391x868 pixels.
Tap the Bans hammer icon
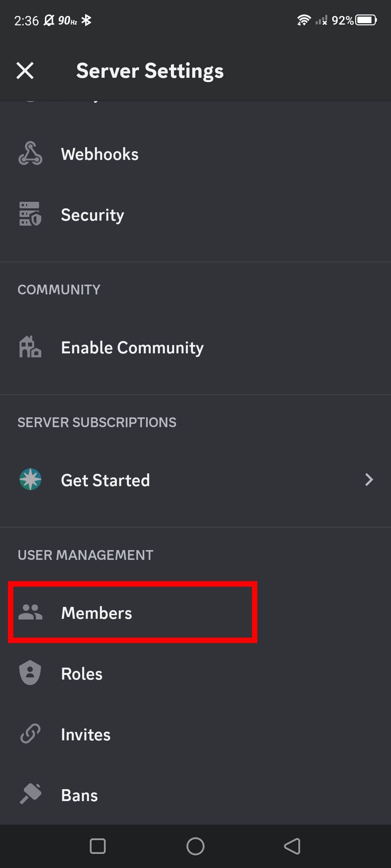[x=30, y=795]
